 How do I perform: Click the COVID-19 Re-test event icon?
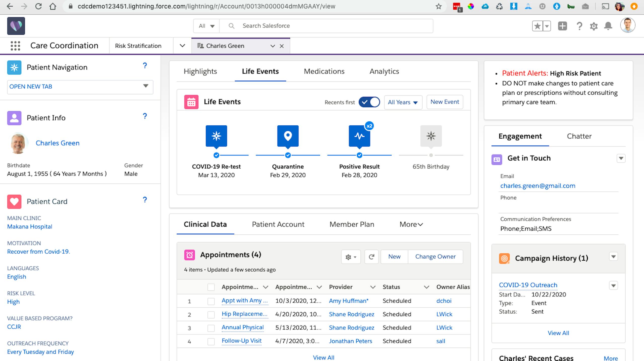click(x=216, y=136)
